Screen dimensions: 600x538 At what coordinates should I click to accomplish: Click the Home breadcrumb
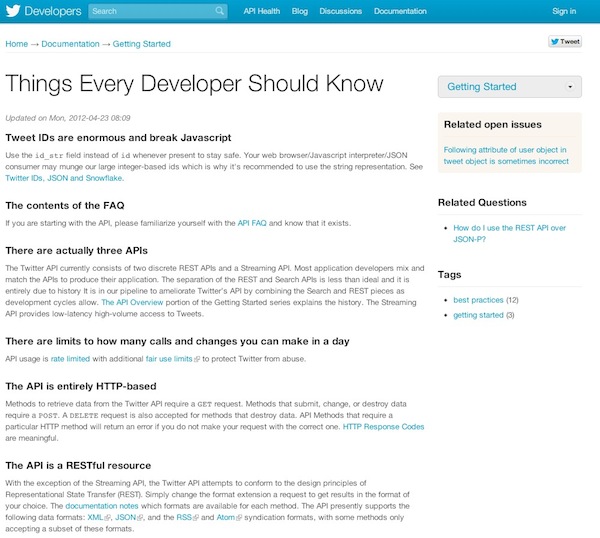(16, 44)
